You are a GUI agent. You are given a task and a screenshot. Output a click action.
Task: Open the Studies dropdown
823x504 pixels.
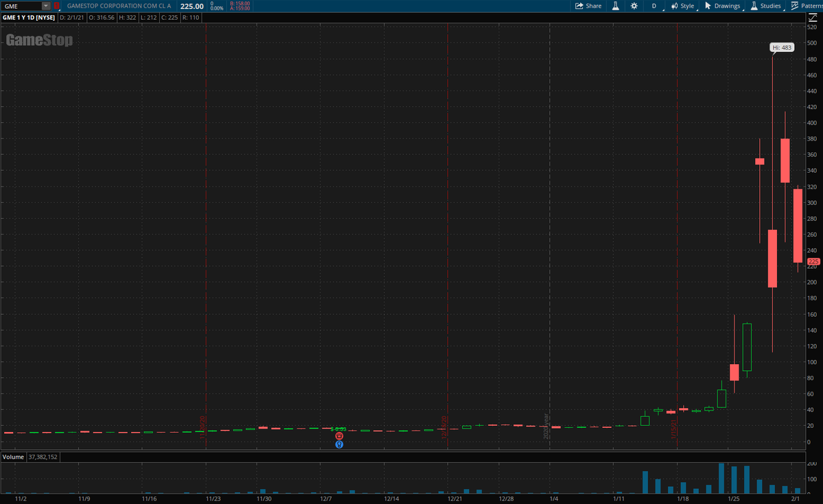766,5
